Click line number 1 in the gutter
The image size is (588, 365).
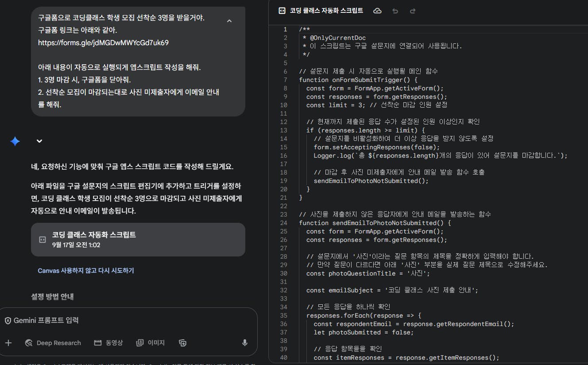click(285, 29)
